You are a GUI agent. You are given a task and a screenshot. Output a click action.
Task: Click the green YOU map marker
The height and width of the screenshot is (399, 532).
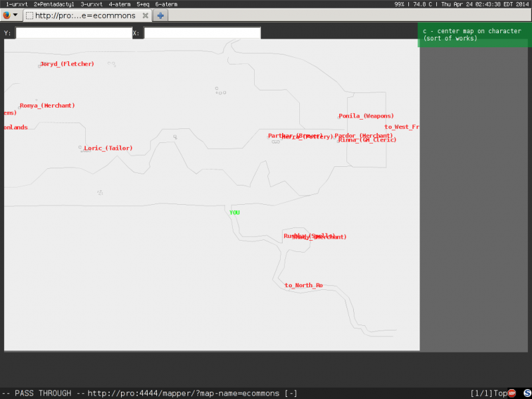click(x=234, y=213)
